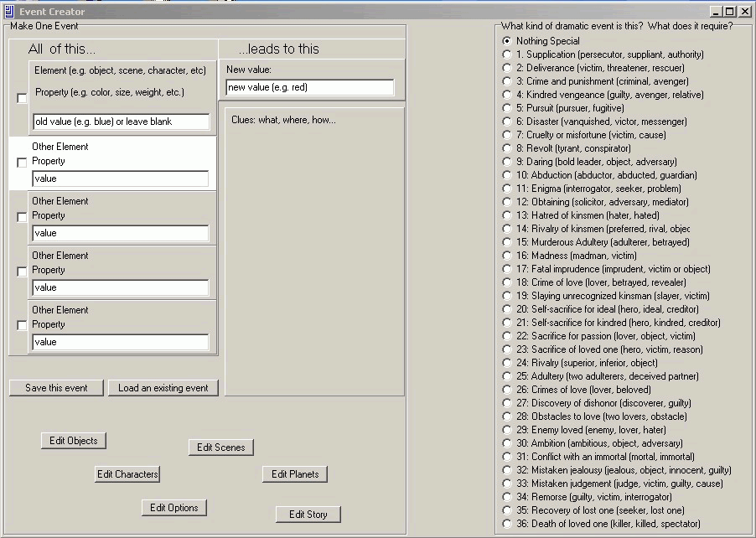Click the Event Creator title bar icon
756x538 pixels.
point(8,12)
